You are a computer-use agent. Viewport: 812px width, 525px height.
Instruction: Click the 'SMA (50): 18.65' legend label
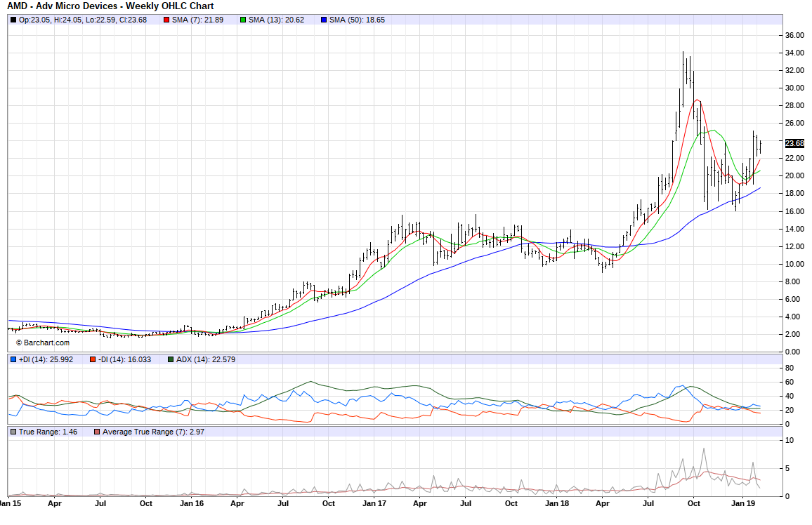coord(358,20)
